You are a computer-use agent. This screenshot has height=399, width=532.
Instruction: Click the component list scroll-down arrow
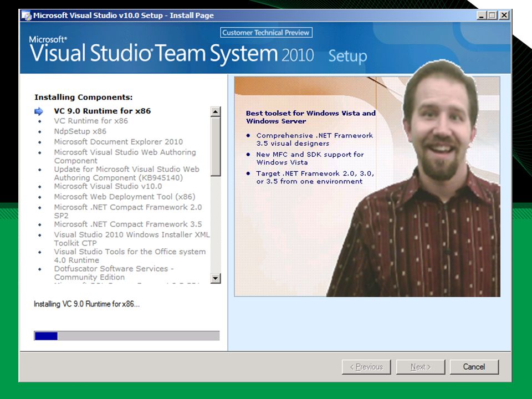[216, 278]
